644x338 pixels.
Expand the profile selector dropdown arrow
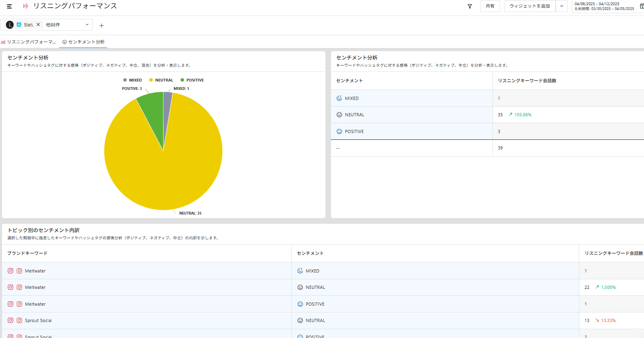point(87,25)
